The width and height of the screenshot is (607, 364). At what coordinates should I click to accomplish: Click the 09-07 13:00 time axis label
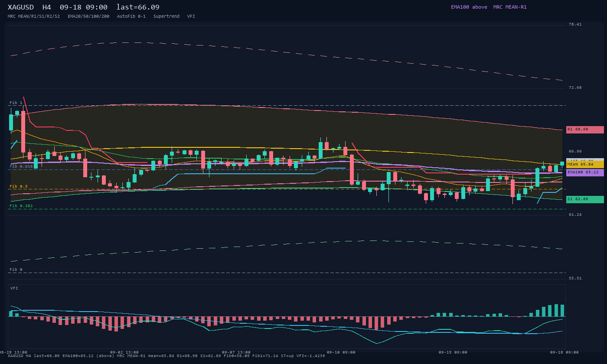coord(236,352)
